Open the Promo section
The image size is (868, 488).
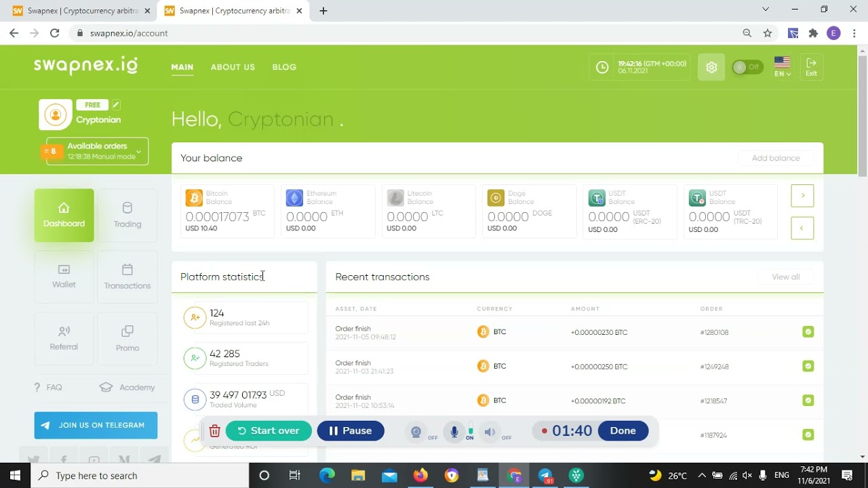coord(127,338)
